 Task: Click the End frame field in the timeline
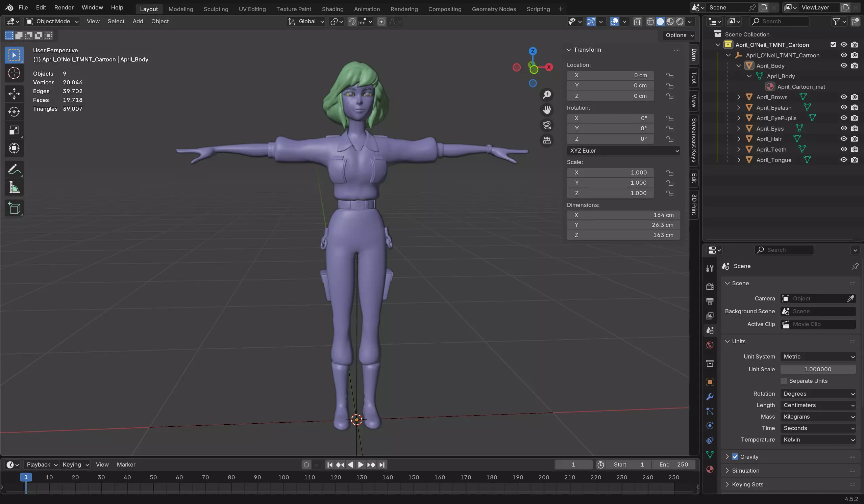673,465
